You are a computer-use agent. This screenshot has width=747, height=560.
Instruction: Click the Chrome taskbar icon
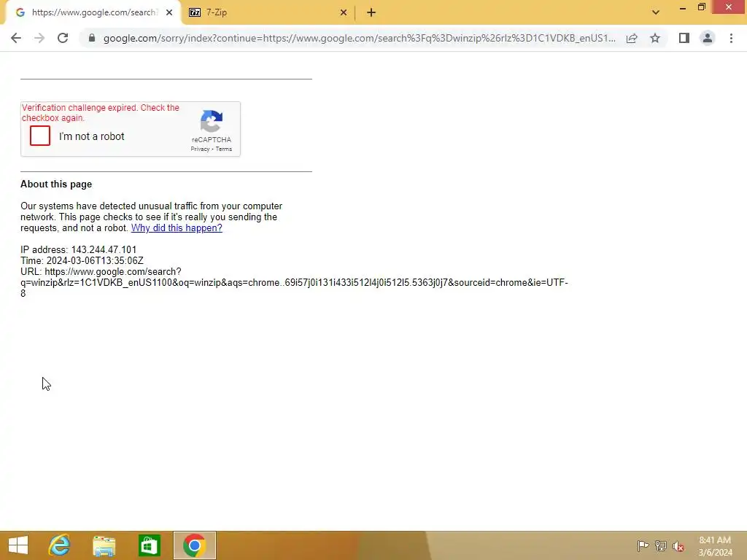coord(194,545)
